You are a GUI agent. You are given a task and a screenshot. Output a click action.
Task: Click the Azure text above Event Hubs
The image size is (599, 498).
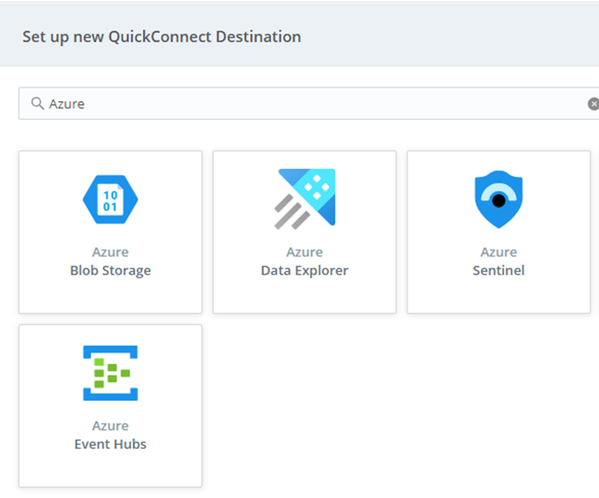(110, 426)
